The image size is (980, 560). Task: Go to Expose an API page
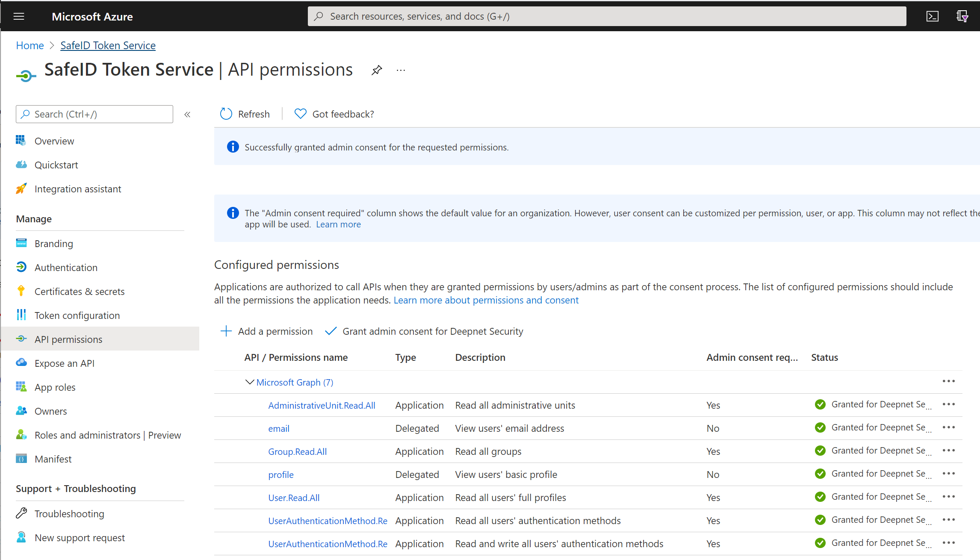64,363
